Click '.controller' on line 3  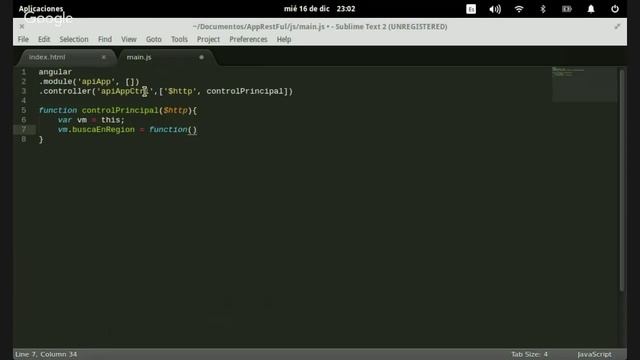click(x=65, y=91)
